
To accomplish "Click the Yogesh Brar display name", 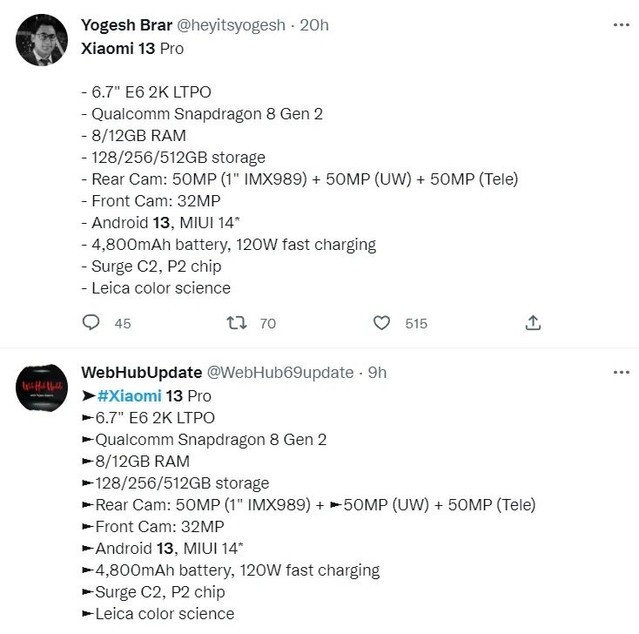I will pyautogui.click(x=126, y=25).
